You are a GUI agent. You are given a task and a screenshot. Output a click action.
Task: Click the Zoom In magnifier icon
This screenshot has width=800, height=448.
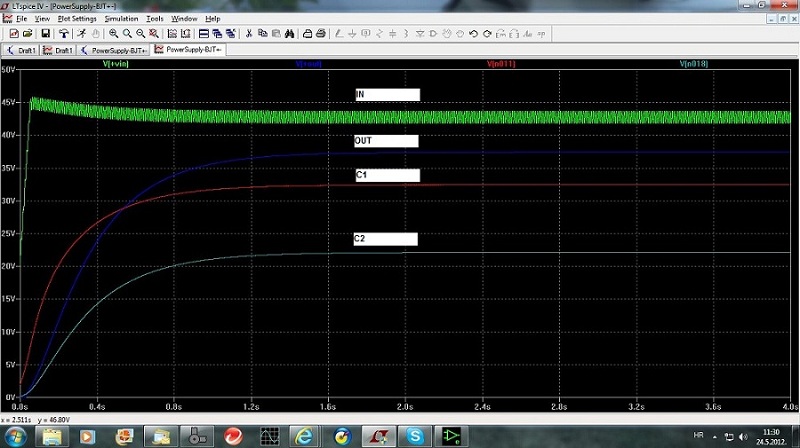pyautogui.click(x=114, y=33)
